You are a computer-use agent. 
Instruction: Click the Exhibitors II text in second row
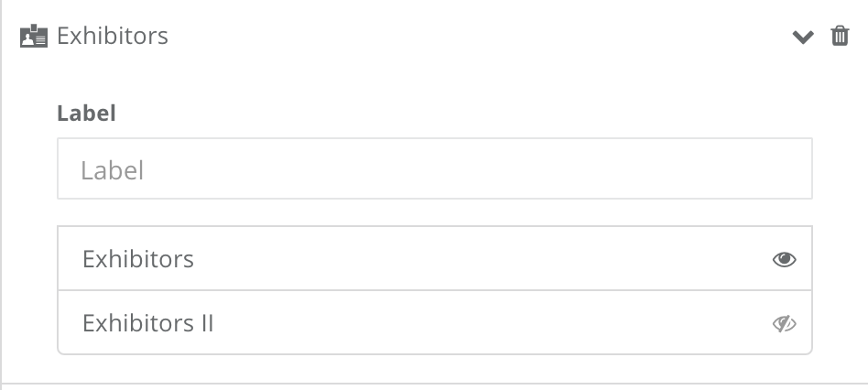pos(147,323)
